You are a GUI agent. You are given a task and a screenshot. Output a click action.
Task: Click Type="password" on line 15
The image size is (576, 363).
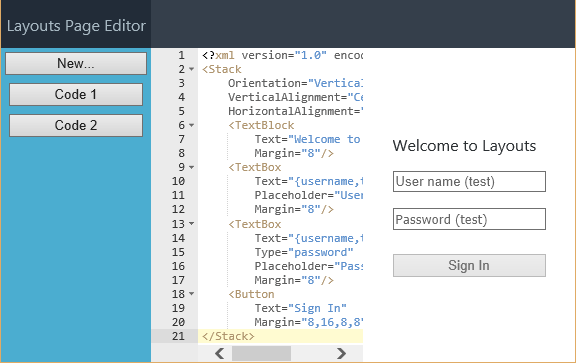click(x=304, y=252)
